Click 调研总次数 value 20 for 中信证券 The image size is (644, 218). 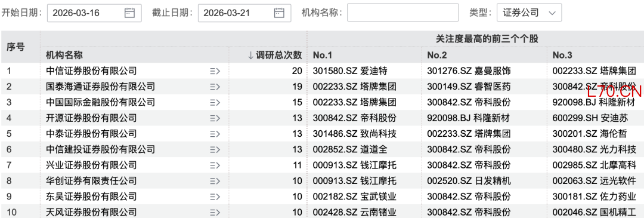coord(297,71)
